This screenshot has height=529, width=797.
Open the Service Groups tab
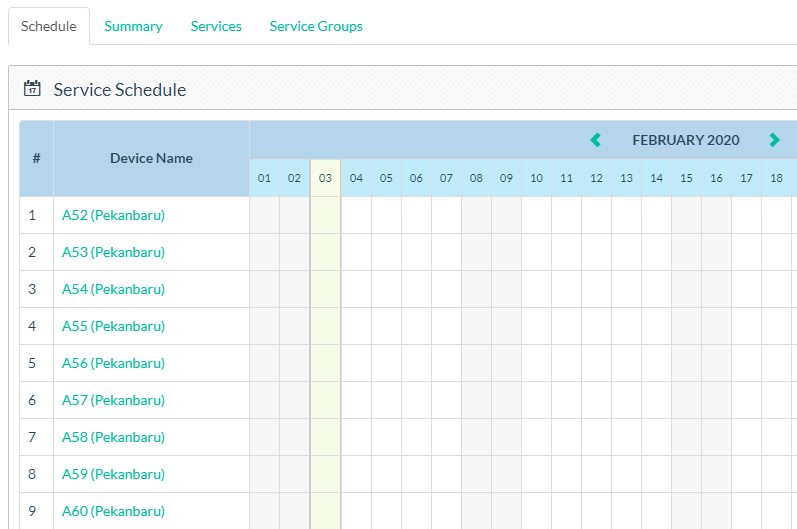316,26
